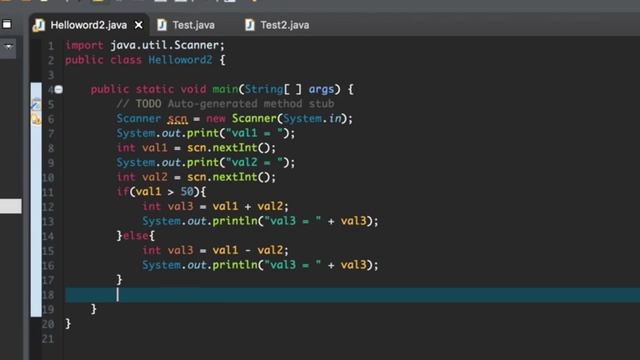This screenshot has height=360, width=640.
Task: Click the restore view icon in left sidebar
Action: tap(7, 24)
